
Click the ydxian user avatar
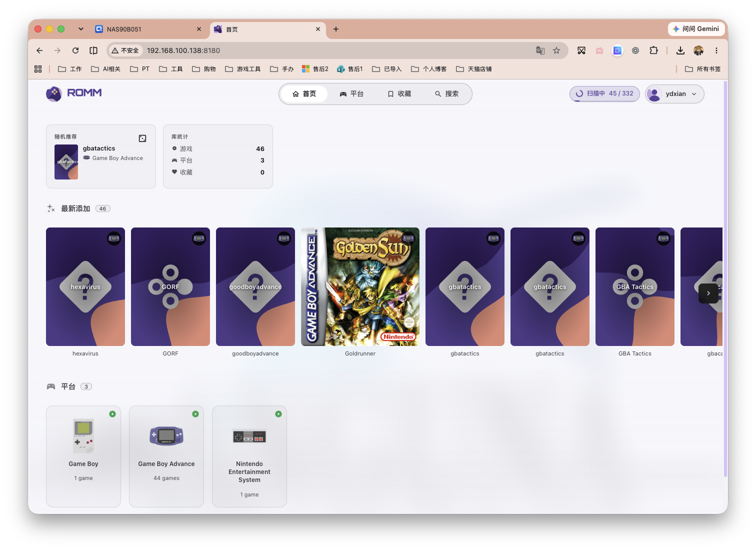pyautogui.click(x=654, y=93)
